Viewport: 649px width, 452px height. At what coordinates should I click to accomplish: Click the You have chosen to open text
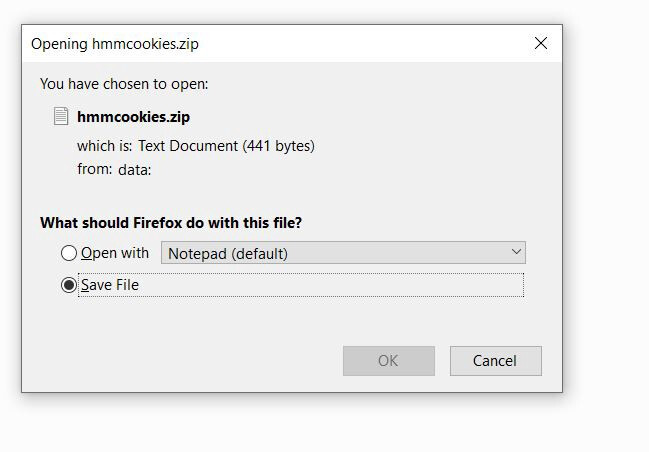(x=124, y=84)
